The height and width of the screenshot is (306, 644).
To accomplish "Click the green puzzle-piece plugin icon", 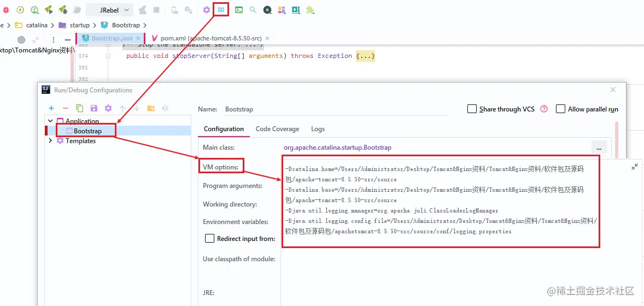I will point(310,10).
